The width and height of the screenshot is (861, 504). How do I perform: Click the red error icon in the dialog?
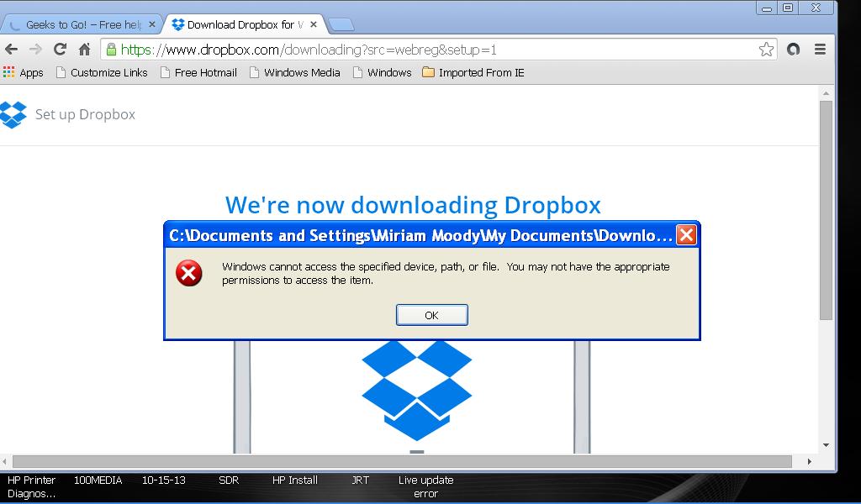(x=189, y=273)
